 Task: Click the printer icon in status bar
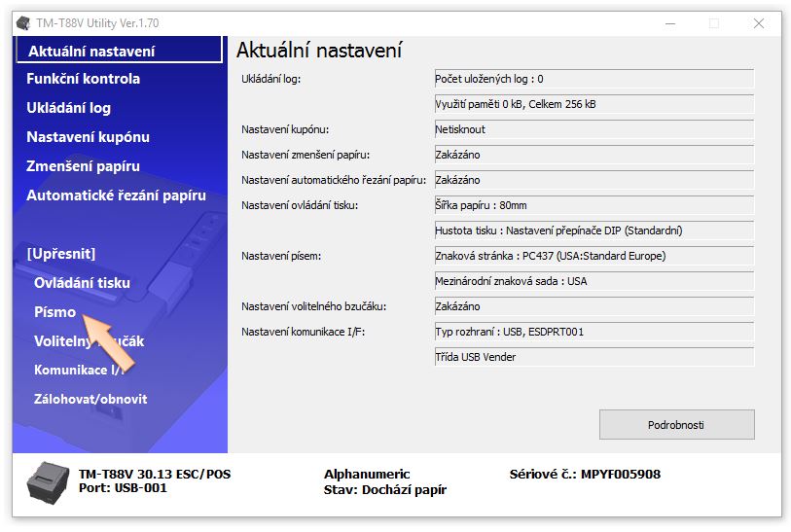pyautogui.click(x=45, y=480)
